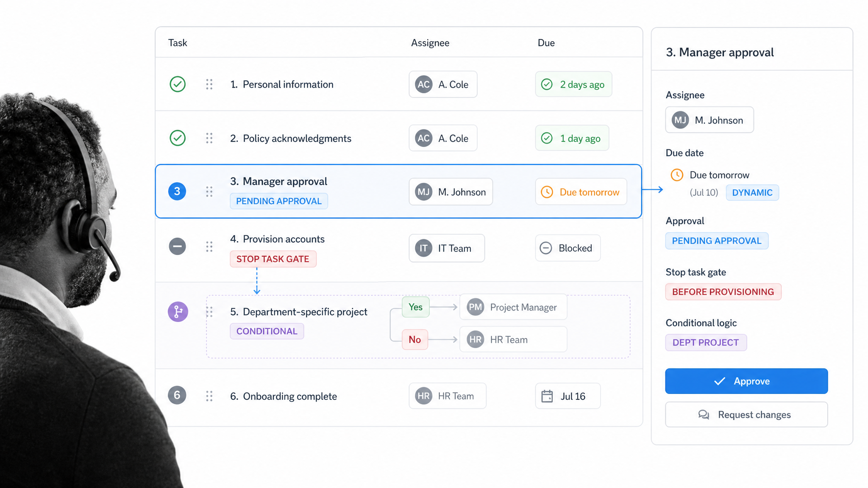Grab the drag handle for Onboarding complete
The height and width of the screenshot is (488, 868).
click(x=209, y=396)
